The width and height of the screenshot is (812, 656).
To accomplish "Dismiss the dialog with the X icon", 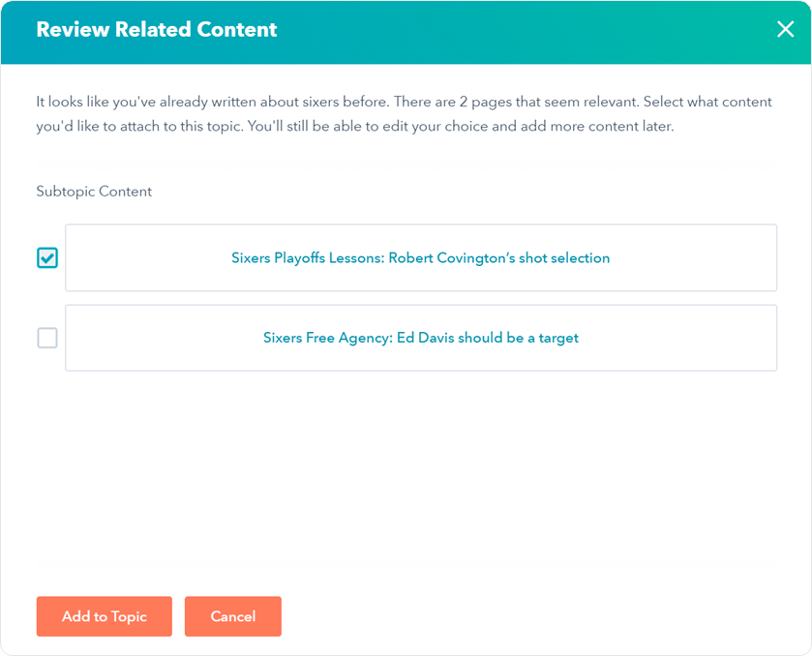I will coord(785,30).
